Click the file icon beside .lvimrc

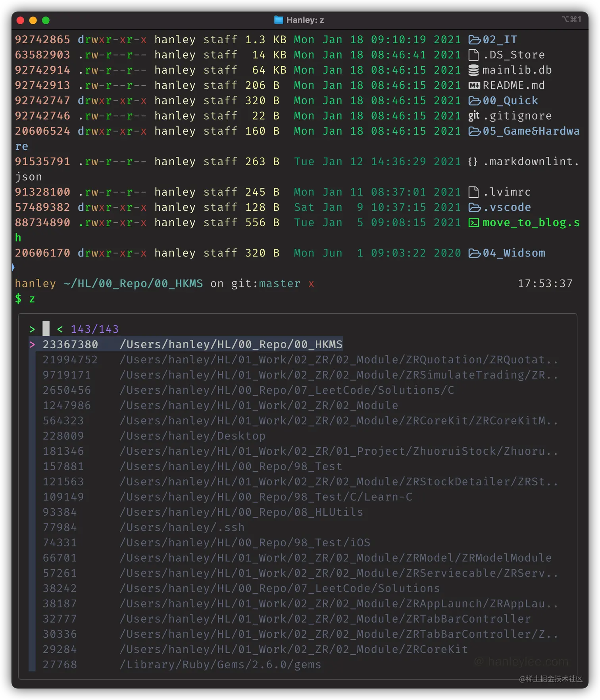click(x=473, y=192)
